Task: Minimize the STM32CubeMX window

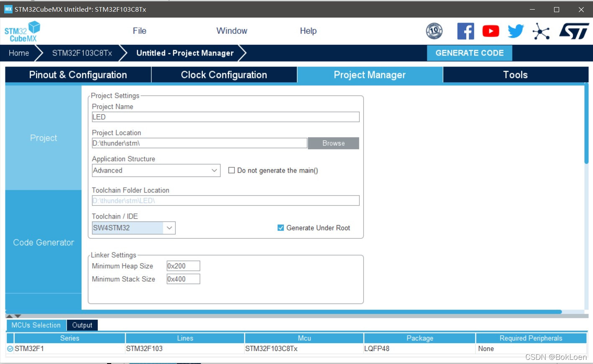Action: pos(532,9)
